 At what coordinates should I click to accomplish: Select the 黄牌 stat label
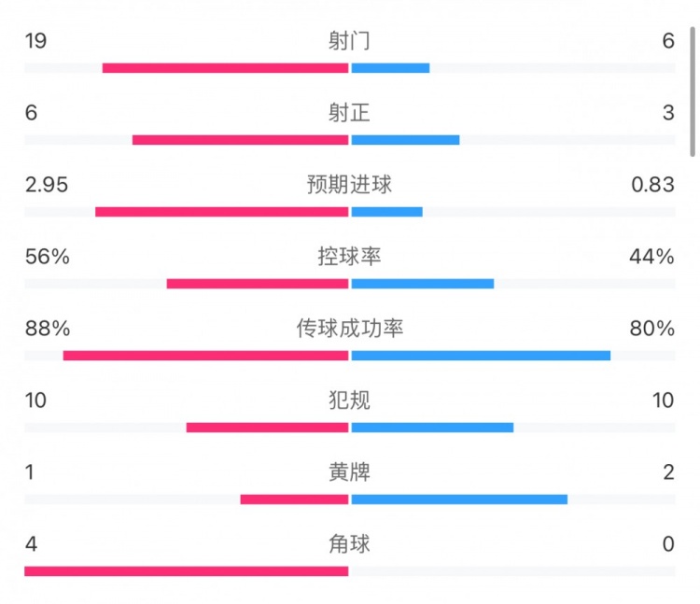click(x=349, y=471)
